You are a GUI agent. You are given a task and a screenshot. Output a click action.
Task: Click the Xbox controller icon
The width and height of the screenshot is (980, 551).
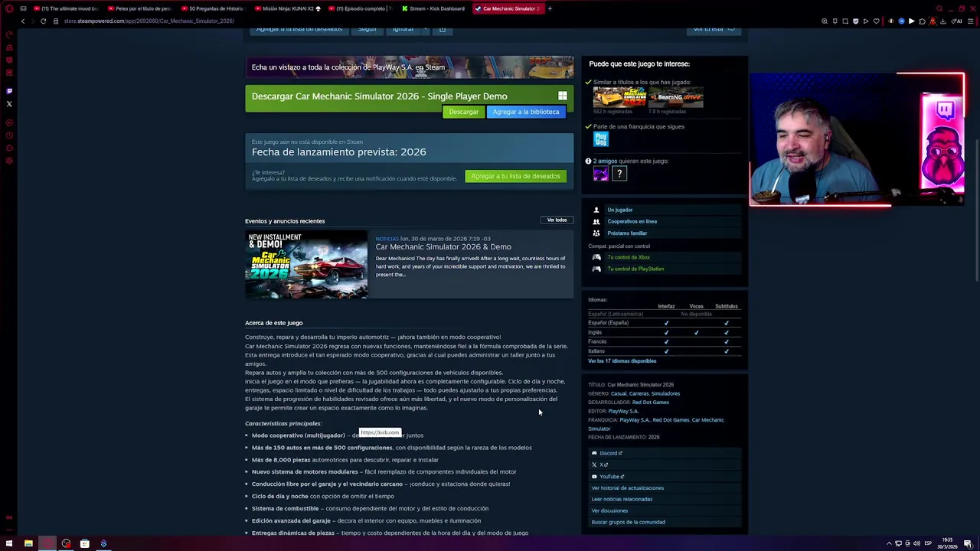pos(596,257)
